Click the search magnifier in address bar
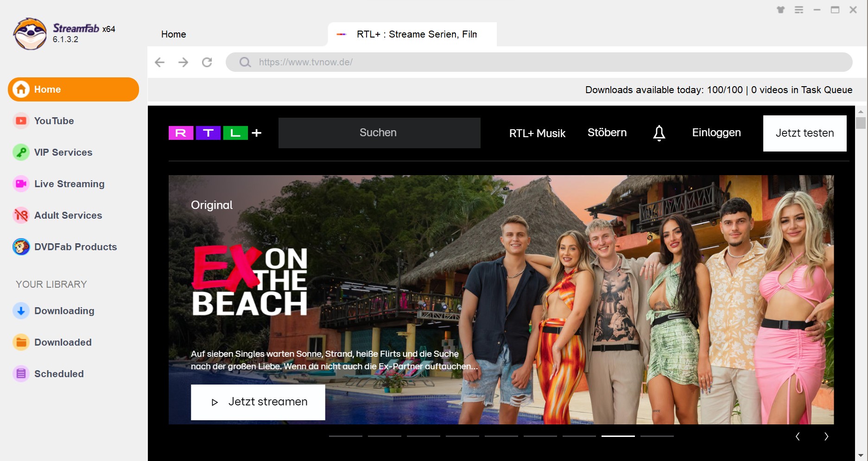The width and height of the screenshot is (868, 461). click(x=245, y=62)
